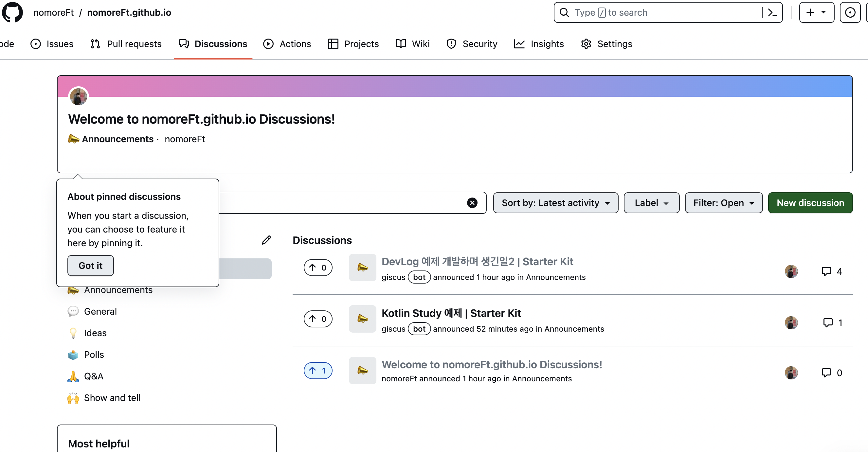
Task: Click the megaphone icon beside Kotlin Study discussion
Action: 362,319
